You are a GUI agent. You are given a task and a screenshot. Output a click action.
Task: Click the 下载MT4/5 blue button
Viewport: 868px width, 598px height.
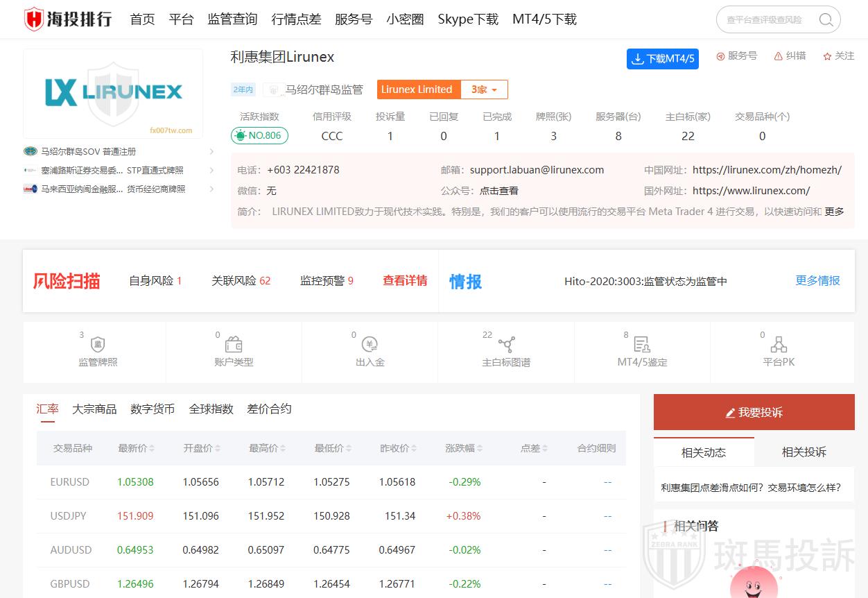(x=662, y=59)
